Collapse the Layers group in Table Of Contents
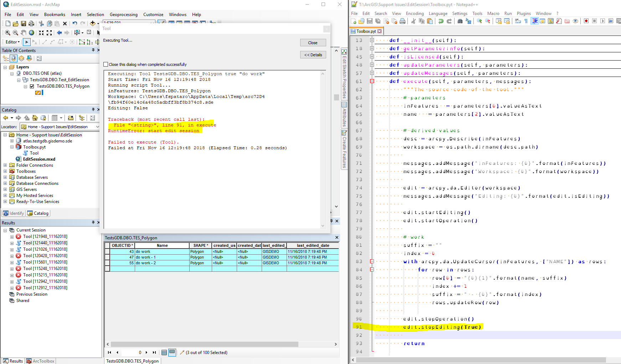 [5, 67]
